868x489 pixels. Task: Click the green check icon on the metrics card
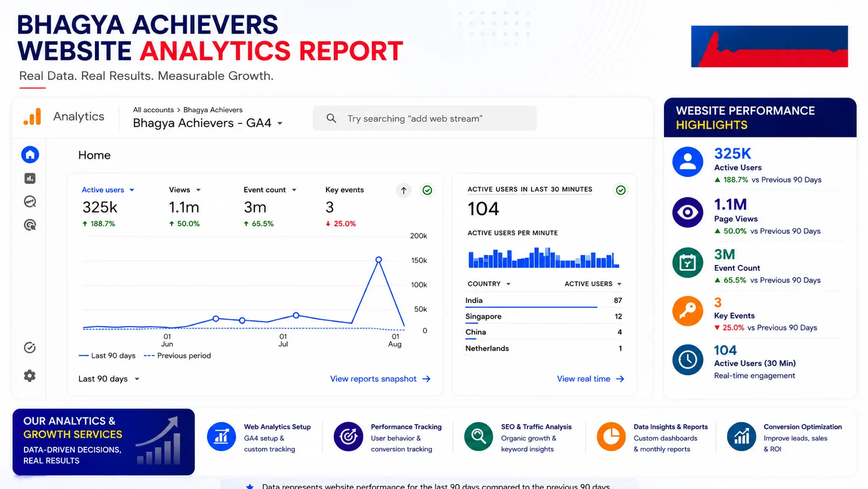427,190
